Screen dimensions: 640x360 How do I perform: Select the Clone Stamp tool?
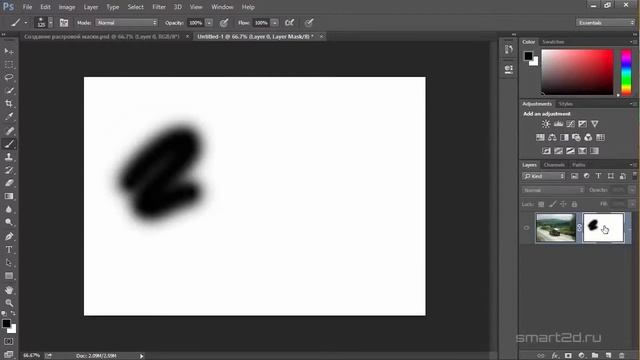9,157
